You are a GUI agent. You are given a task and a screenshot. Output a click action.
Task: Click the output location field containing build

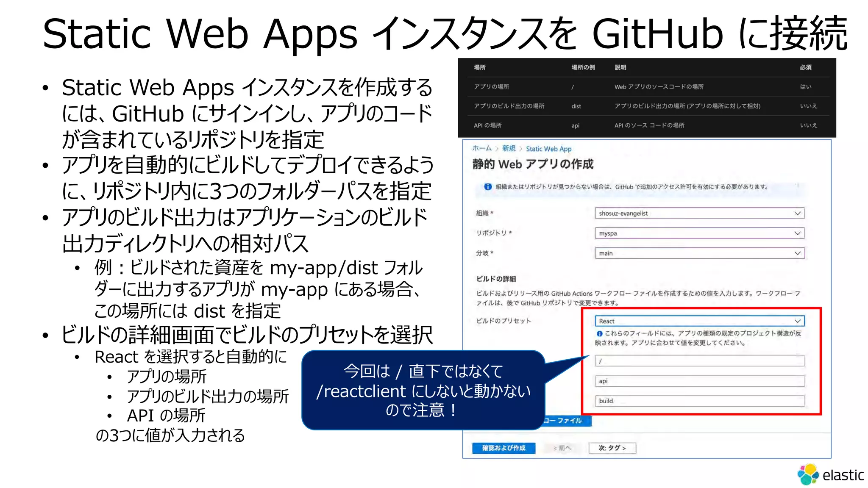[699, 401]
